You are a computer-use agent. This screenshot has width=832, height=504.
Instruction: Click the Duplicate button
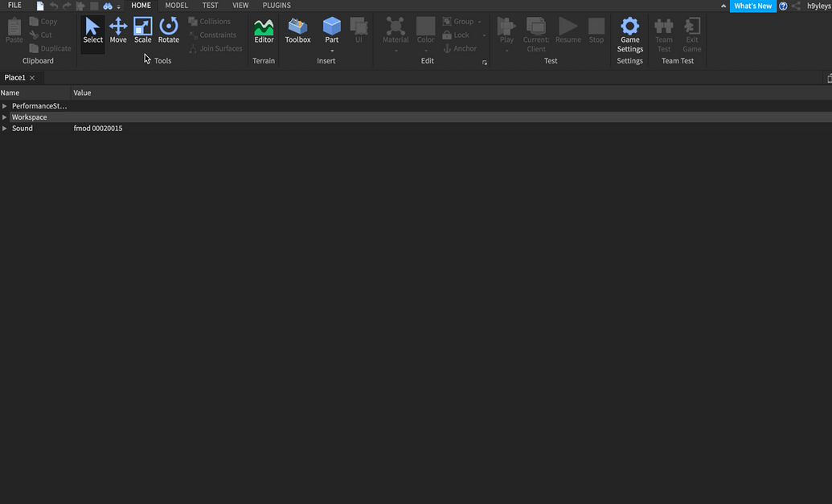point(50,48)
